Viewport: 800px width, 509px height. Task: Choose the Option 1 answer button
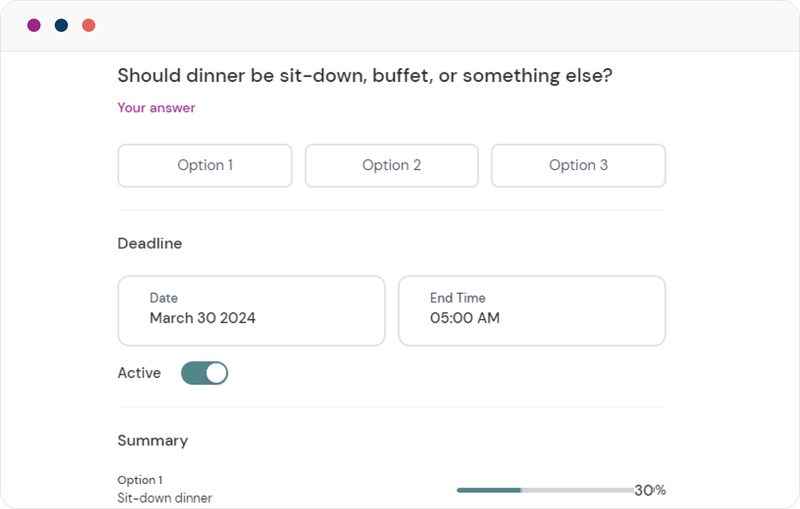(205, 166)
